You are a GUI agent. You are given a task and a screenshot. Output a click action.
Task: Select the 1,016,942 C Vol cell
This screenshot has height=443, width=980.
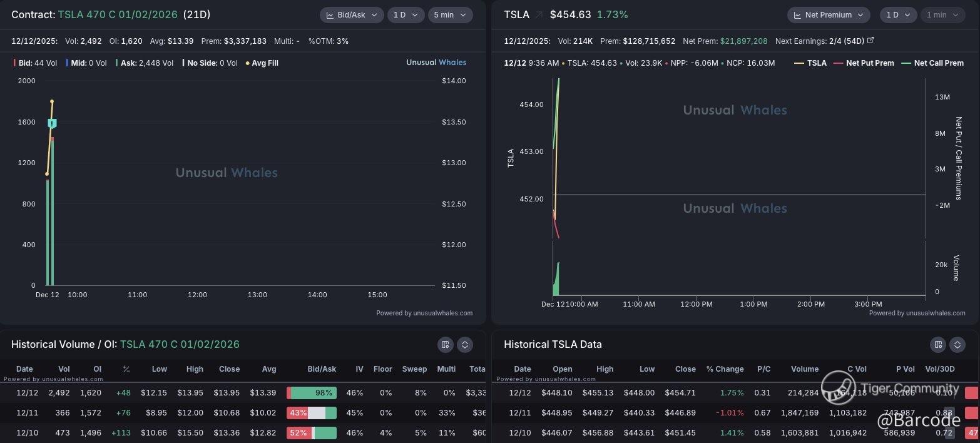[x=848, y=433]
